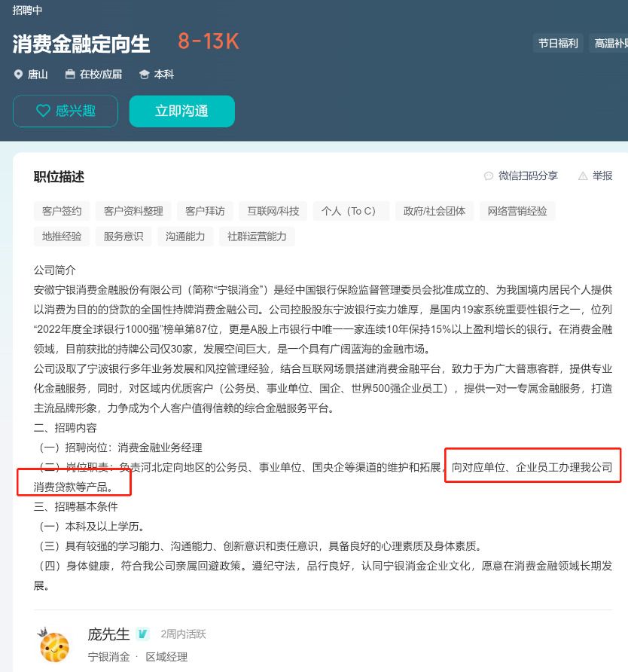The image size is (628, 672).
Task: Click the 网络营销经验 tag
Action: (517, 211)
